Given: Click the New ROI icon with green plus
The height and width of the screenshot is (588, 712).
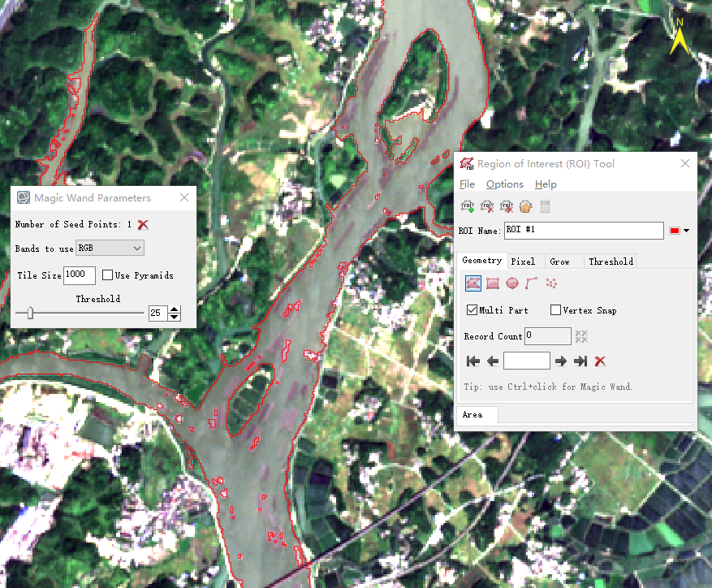Looking at the screenshot, I should tap(468, 207).
